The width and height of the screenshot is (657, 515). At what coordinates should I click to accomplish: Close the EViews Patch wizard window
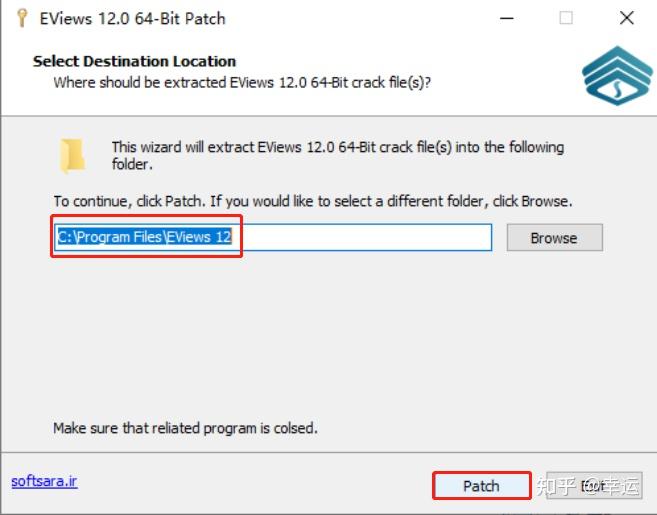pyautogui.click(x=626, y=18)
